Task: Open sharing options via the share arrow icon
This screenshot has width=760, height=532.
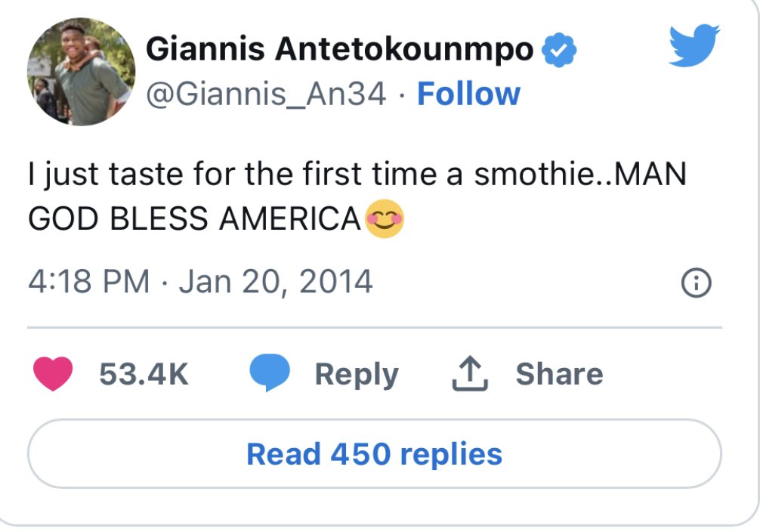Action: pos(471,371)
